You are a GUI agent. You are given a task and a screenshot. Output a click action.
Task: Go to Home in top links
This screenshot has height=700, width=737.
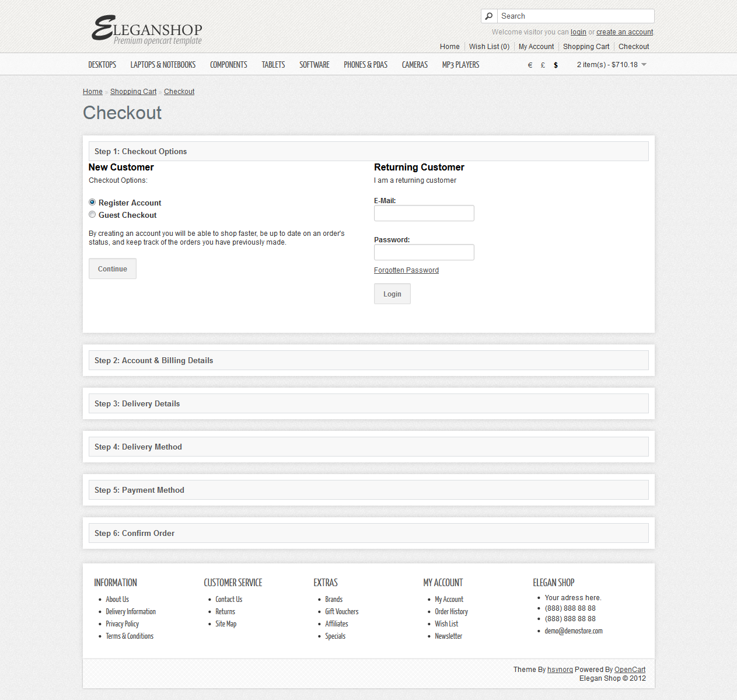tap(450, 47)
